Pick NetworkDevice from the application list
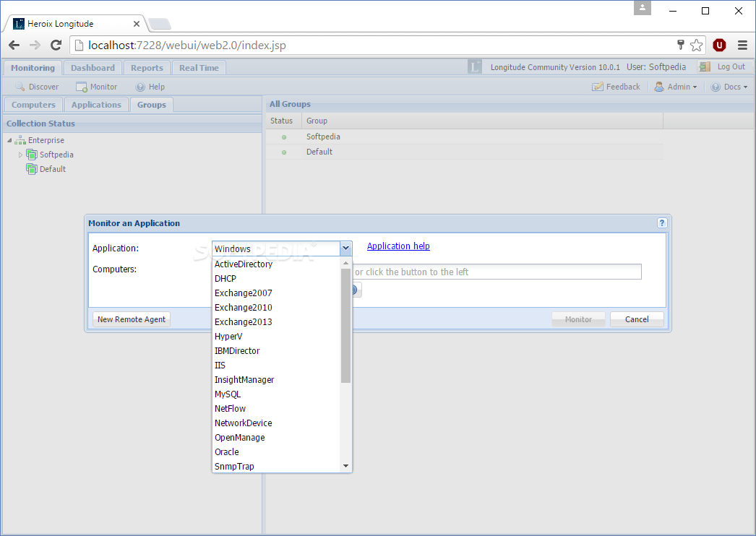The image size is (756, 536). click(x=276, y=423)
